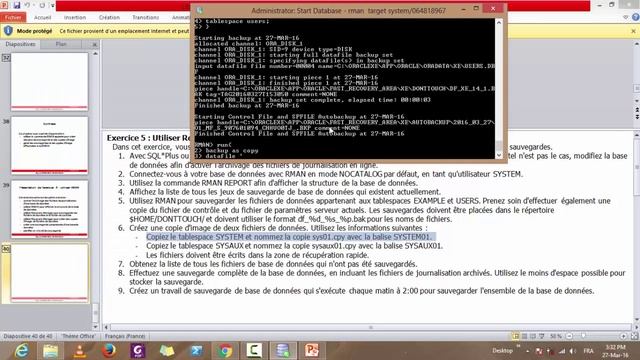
Task: Undo the last action in PowerPoint
Action: click(27, 5)
